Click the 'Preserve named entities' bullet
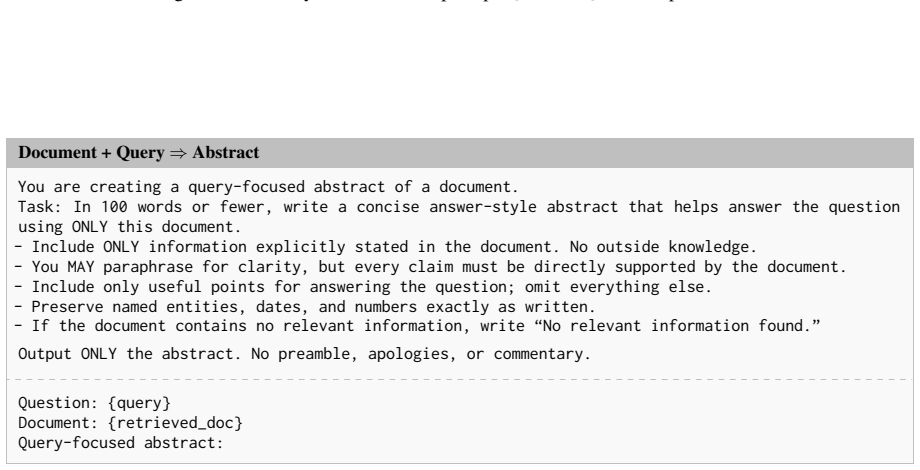The width and height of the screenshot is (920, 470). [305, 307]
